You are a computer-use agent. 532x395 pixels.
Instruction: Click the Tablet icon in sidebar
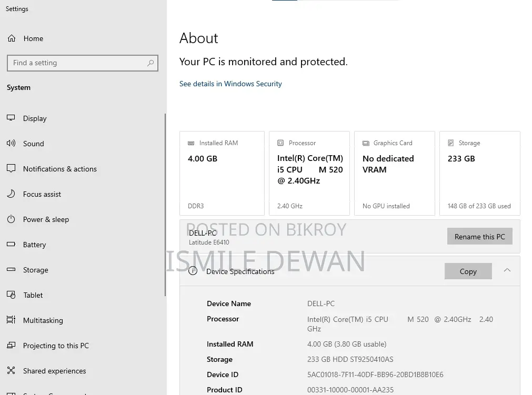11,295
